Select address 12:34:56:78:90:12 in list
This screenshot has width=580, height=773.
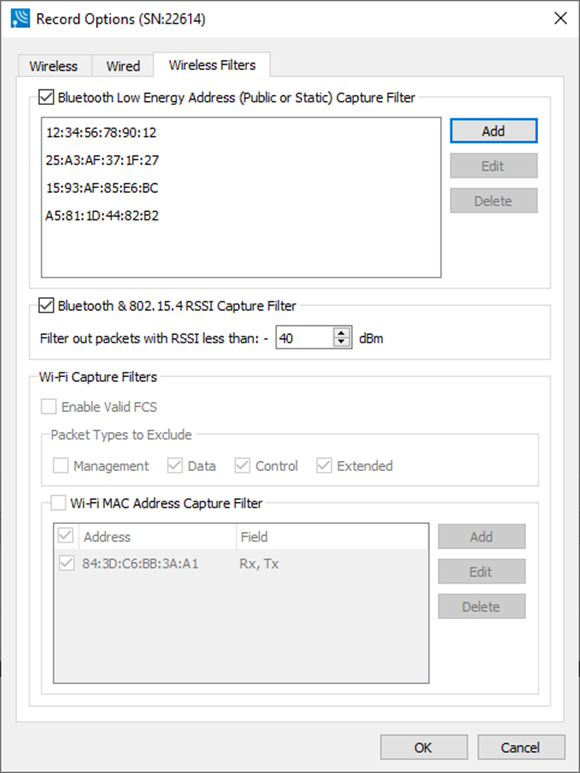tap(101, 133)
